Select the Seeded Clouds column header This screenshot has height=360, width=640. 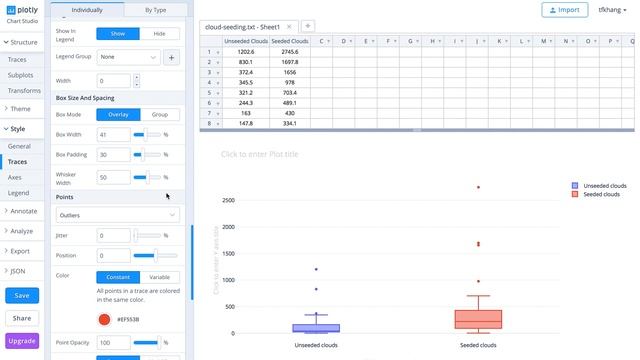click(290, 41)
